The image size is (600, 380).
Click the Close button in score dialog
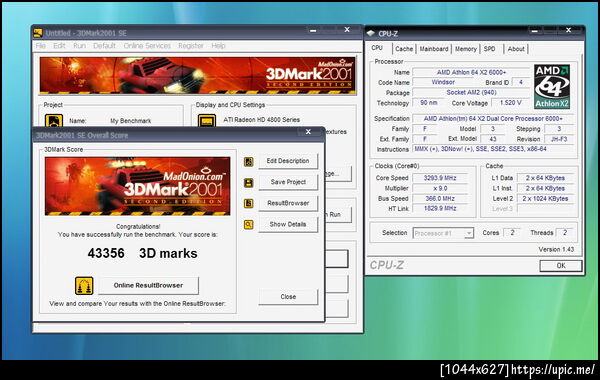[x=288, y=297]
